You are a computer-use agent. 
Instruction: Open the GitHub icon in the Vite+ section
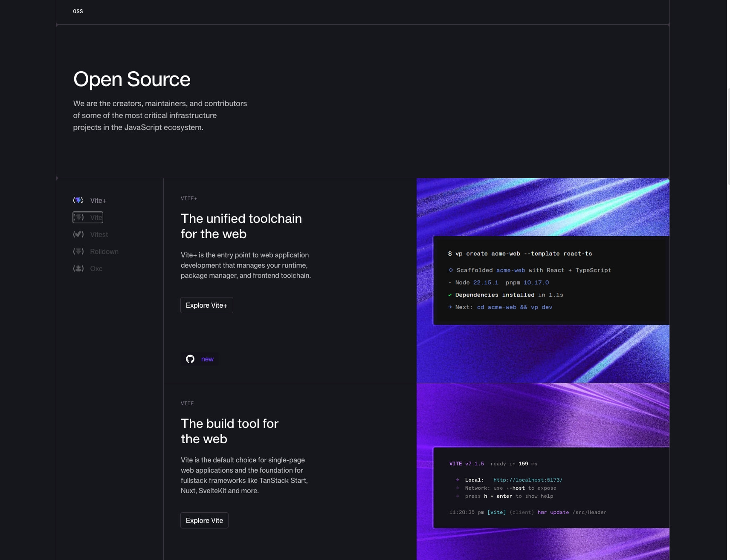point(190,359)
